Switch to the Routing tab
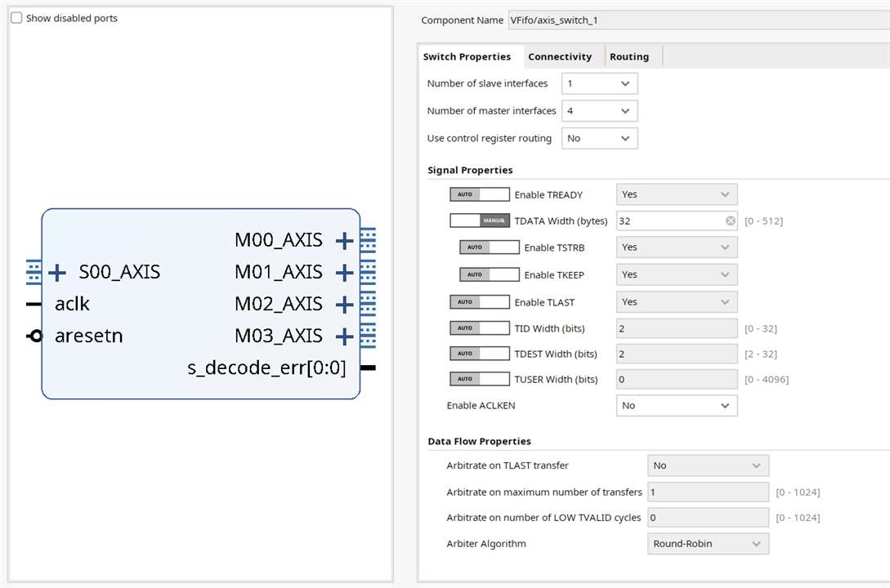This screenshot has height=588, width=890. click(x=629, y=56)
